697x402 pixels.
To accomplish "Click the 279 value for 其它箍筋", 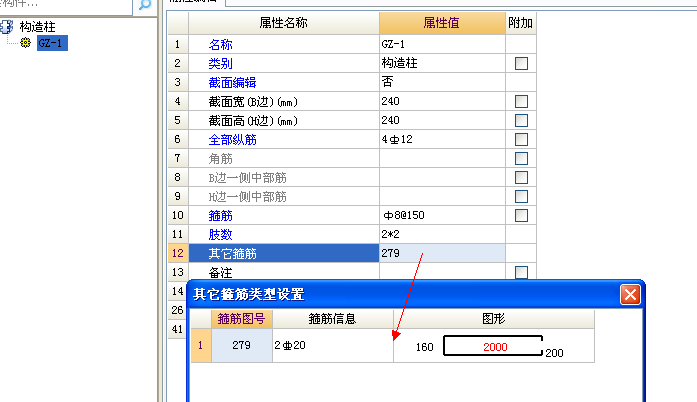I will [x=442, y=253].
